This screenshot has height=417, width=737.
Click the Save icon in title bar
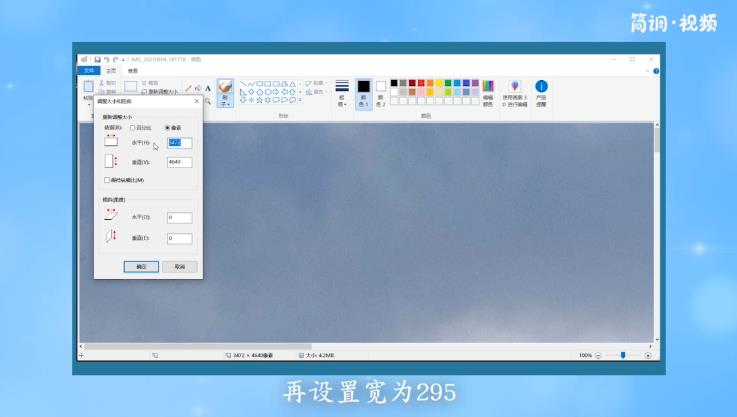(x=96, y=59)
